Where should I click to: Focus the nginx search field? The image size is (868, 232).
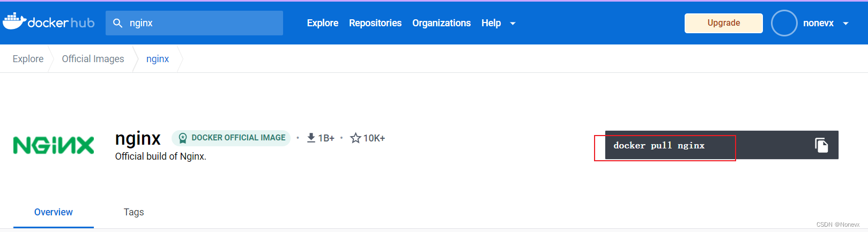click(194, 23)
